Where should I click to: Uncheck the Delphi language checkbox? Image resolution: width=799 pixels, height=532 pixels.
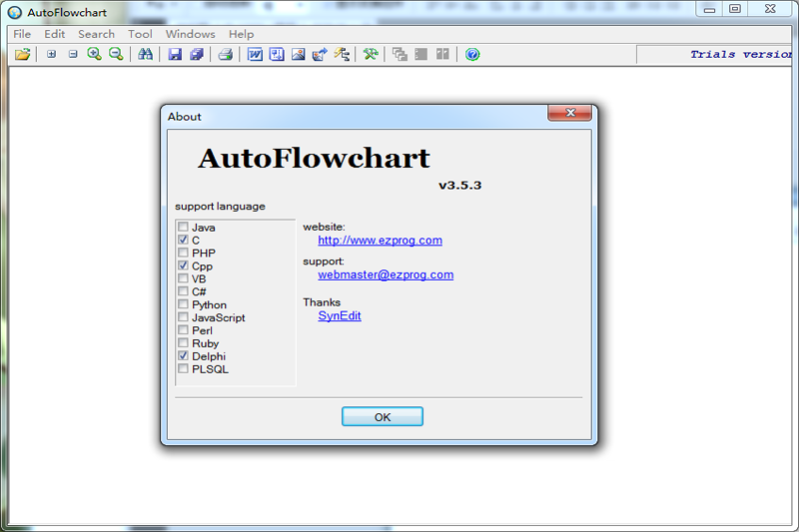pos(183,356)
